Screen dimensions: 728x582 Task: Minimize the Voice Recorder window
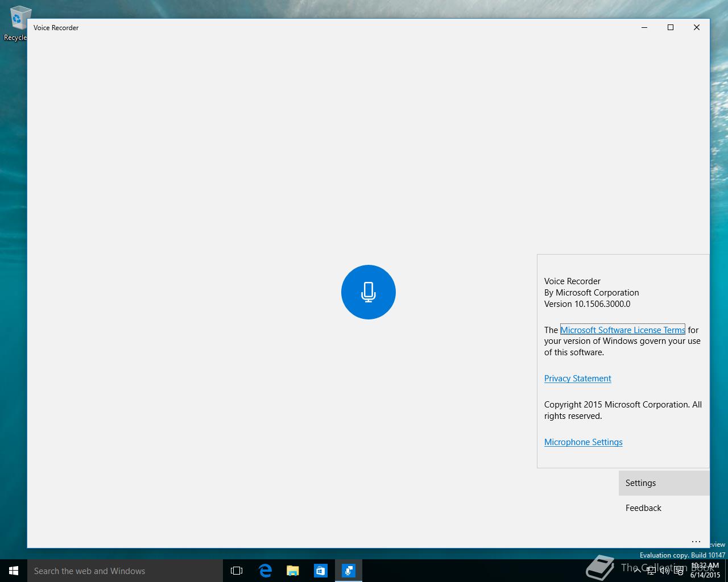pos(644,27)
